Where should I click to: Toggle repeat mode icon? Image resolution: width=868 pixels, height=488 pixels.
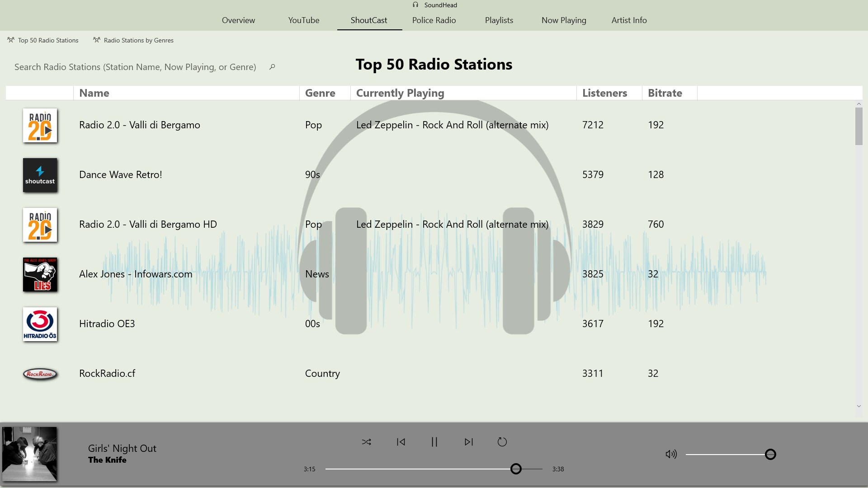tap(502, 442)
